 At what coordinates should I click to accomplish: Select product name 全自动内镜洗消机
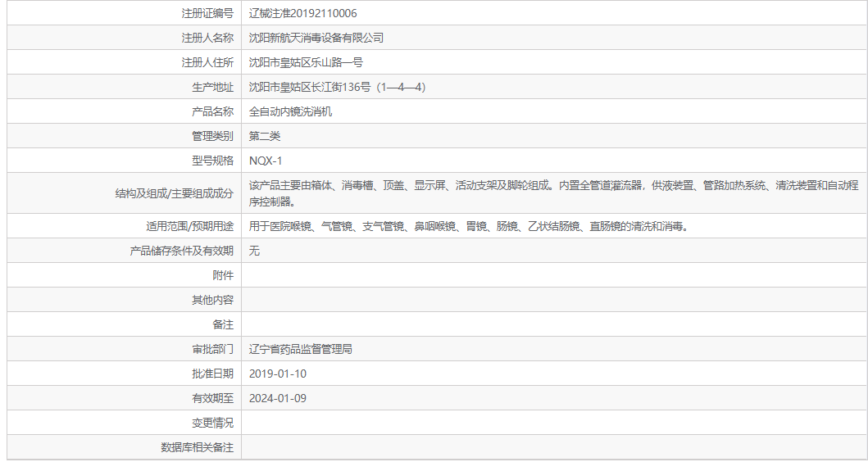click(291, 111)
